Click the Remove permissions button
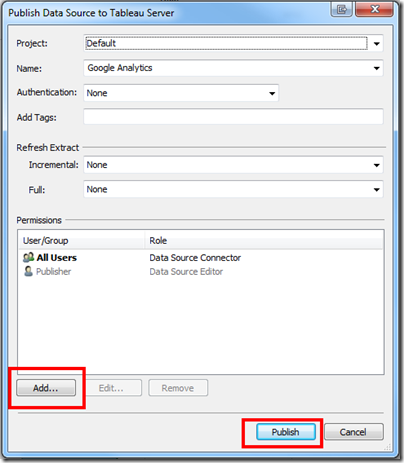The width and height of the screenshot is (404, 463). click(x=178, y=388)
